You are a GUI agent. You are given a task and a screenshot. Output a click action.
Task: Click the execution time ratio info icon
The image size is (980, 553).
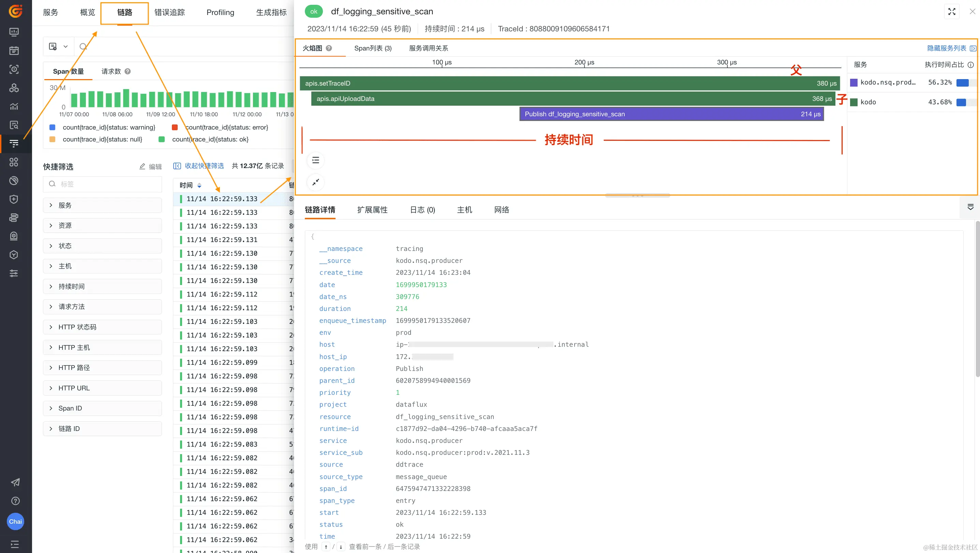tap(970, 65)
